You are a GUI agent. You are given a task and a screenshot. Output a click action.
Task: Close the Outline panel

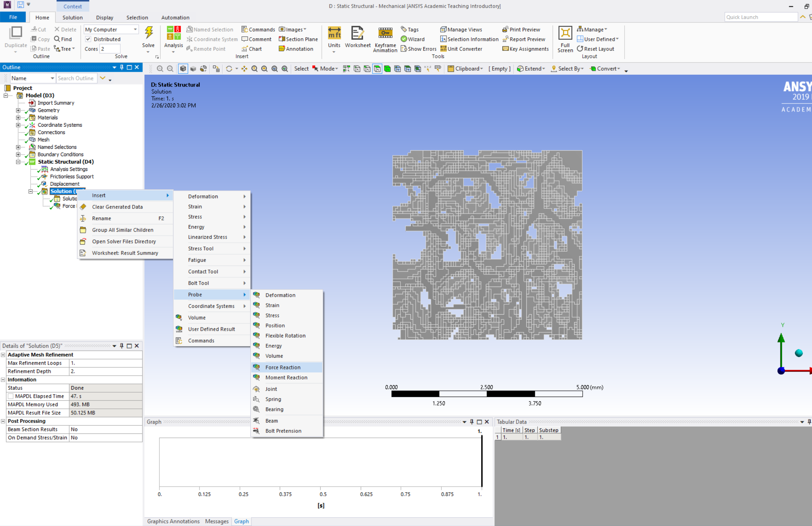point(137,67)
